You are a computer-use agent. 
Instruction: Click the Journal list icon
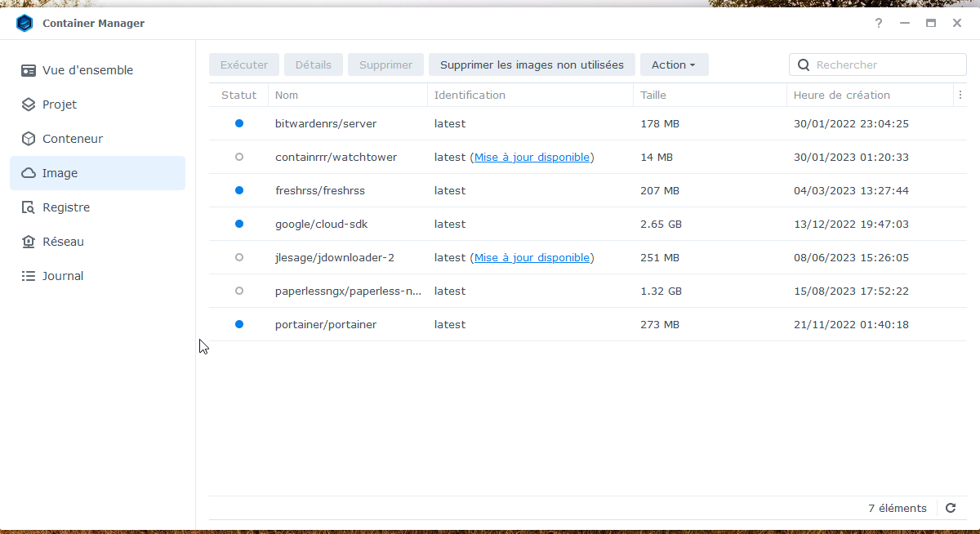[29, 276]
